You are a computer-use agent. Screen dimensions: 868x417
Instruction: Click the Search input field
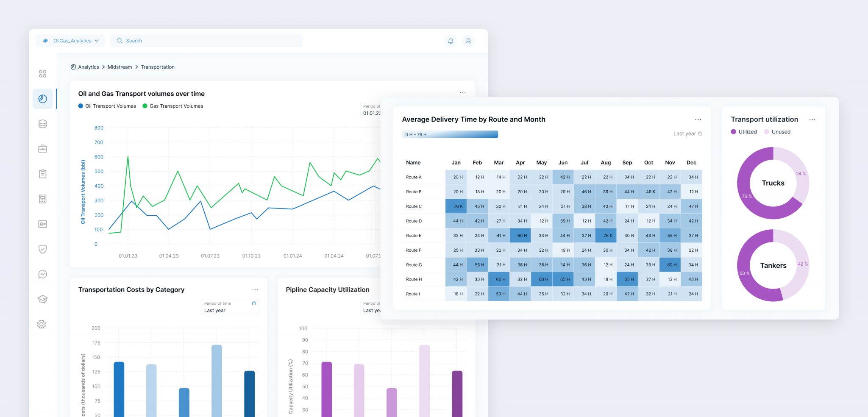pos(206,41)
